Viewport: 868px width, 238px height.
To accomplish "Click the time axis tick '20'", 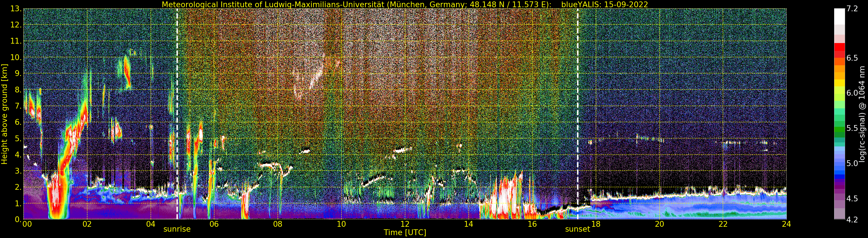I will pos(659,224).
